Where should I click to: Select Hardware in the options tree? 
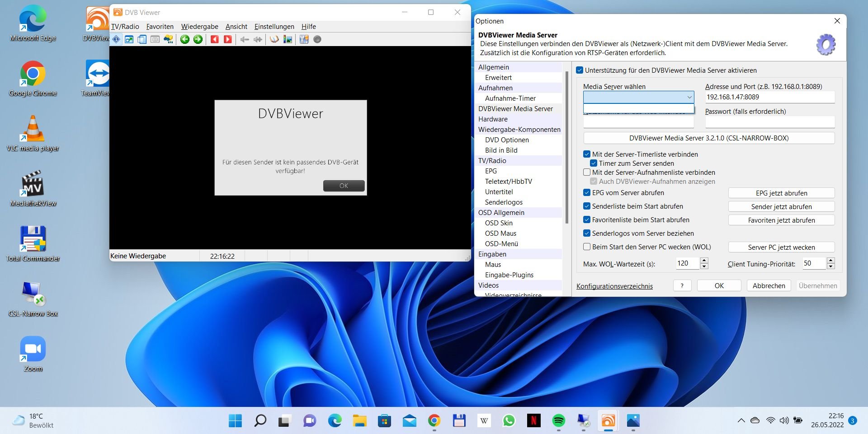(x=493, y=119)
